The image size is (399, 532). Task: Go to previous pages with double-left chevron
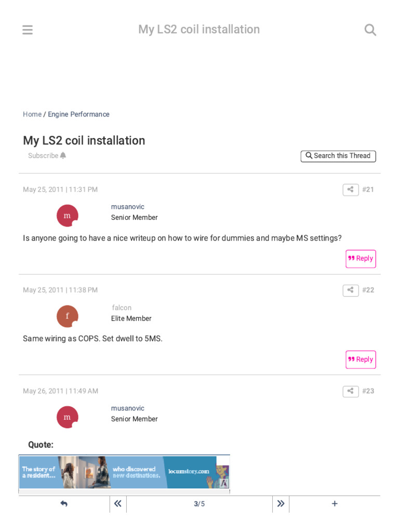pyautogui.click(x=118, y=504)
